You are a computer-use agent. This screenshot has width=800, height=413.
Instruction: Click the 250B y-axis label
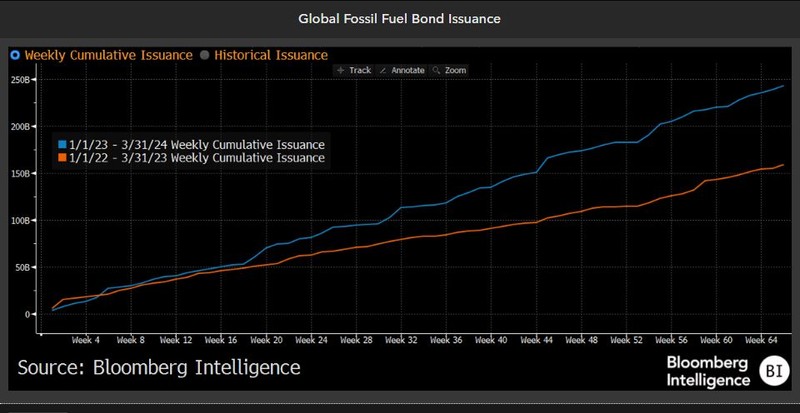coord(22,80)
